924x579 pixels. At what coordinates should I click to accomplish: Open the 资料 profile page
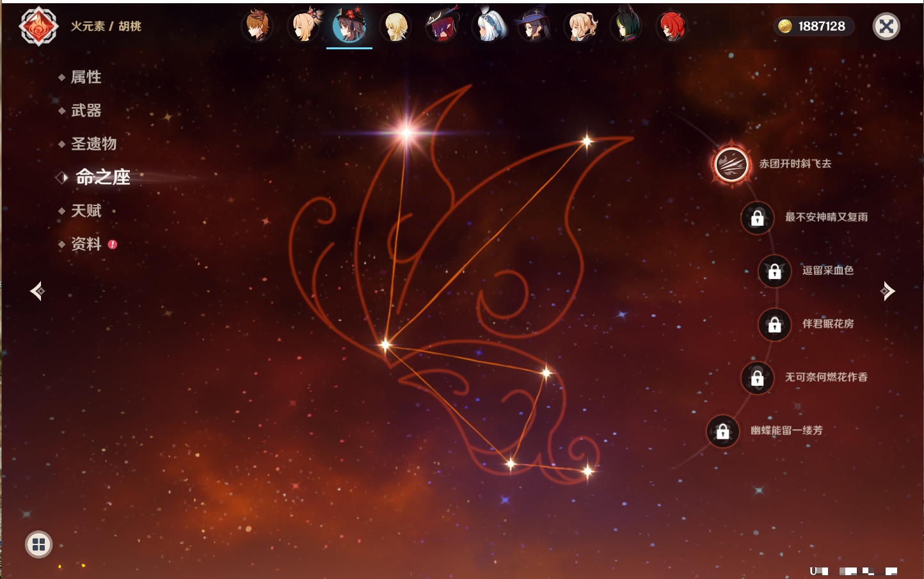click(x=86, y=244)
